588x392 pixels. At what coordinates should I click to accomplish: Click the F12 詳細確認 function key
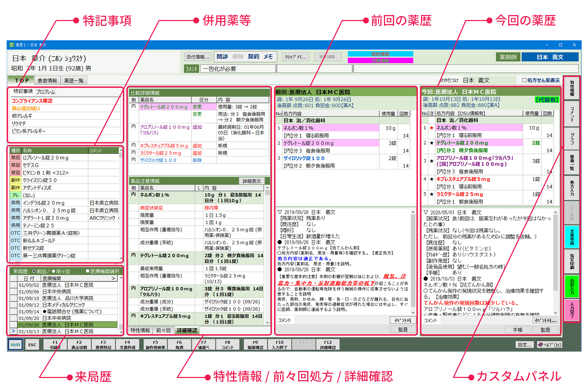click(x=328, y=345)
